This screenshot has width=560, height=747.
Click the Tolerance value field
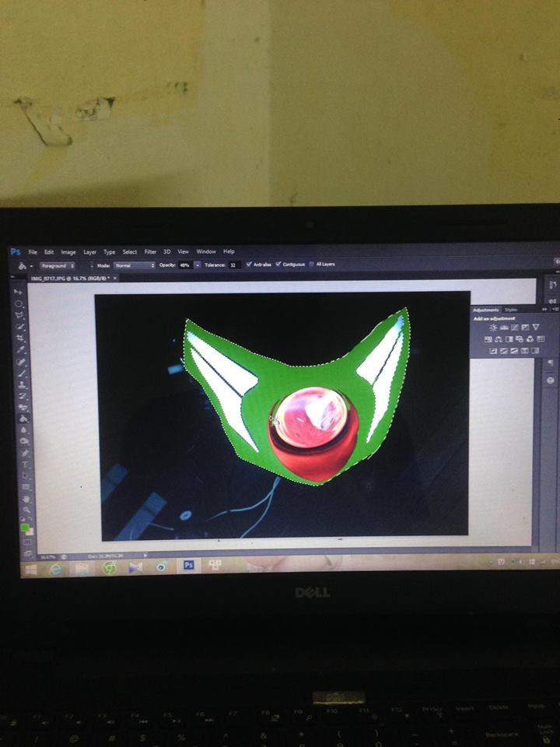tap(235, 265)
